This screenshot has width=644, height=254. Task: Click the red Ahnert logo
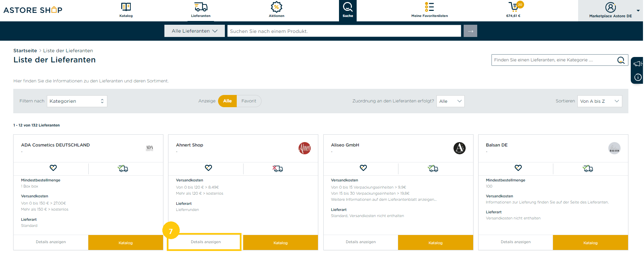[x=305, y=148]
